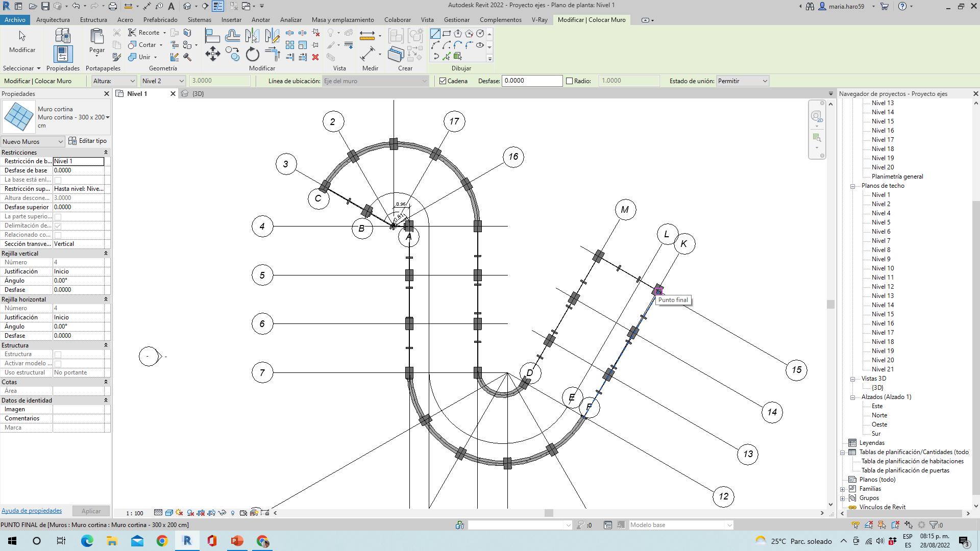Open the Estado de unión Permitir dropdown
Image resolution: width=980 pixels, height=551 pixels.
pyautogui.click(x=743, y=81)
